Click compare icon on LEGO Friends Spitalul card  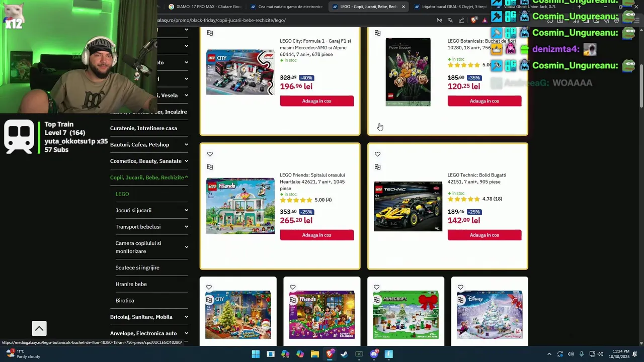pos(210,167)
